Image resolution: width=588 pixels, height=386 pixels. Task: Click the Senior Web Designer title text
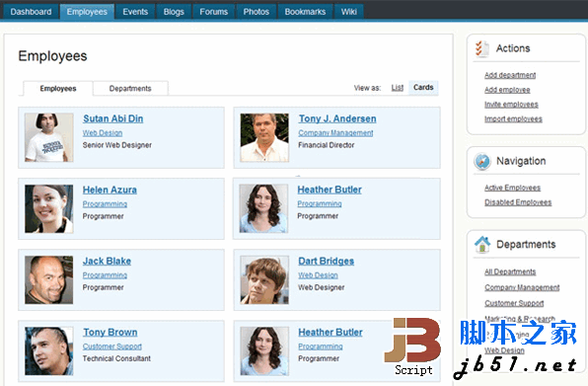point(117,145)
